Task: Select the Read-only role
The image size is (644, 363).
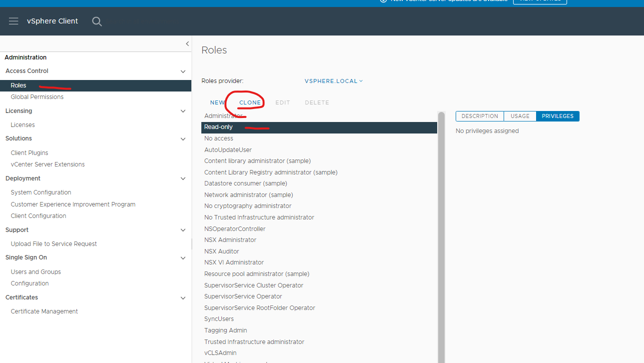Action: (x=319, y=127)
